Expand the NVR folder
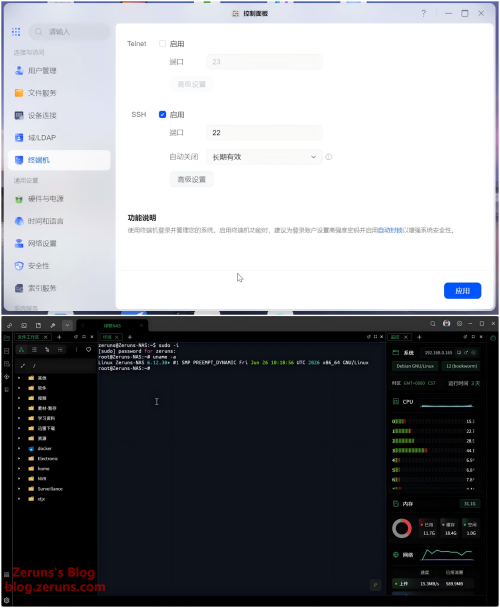The height and width of the screenshot is (608, 500). click(19, 479)
